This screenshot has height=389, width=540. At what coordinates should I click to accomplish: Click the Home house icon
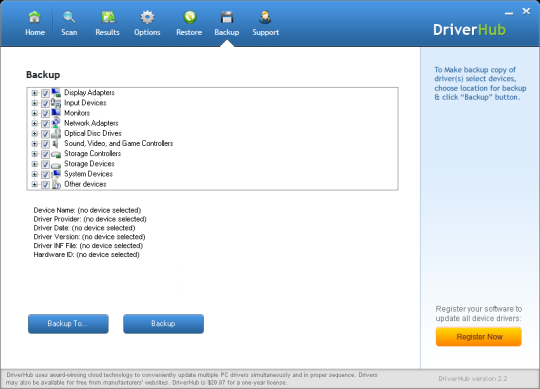[x=34, y=17]
